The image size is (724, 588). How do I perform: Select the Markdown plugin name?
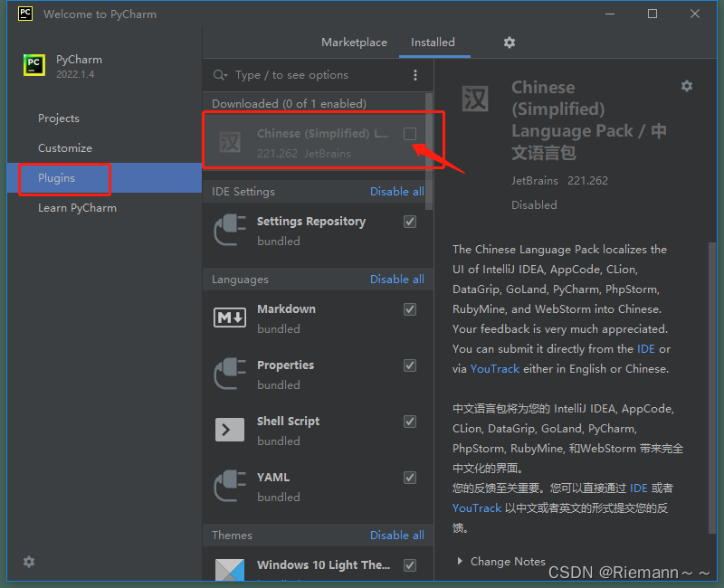point(286,309)
